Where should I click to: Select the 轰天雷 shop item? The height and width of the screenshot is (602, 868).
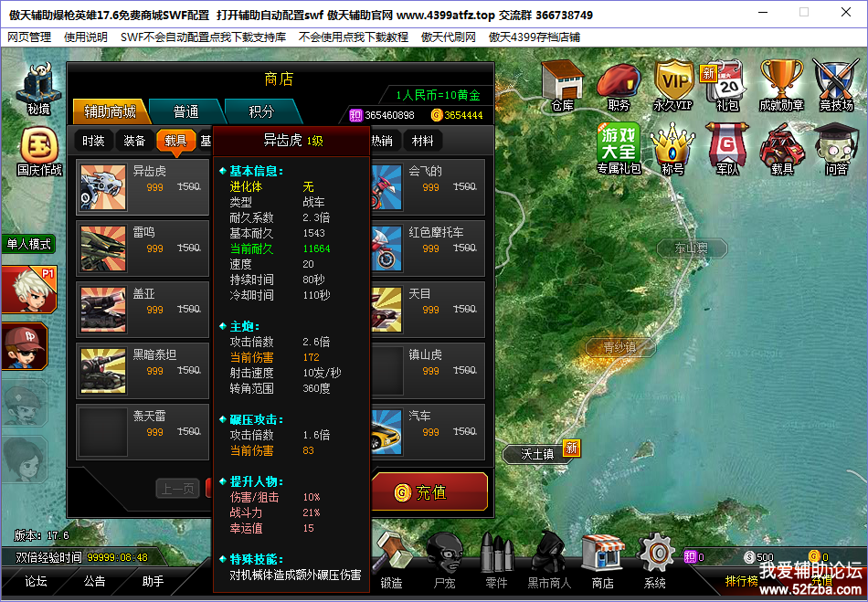click(x=143, y=432)
